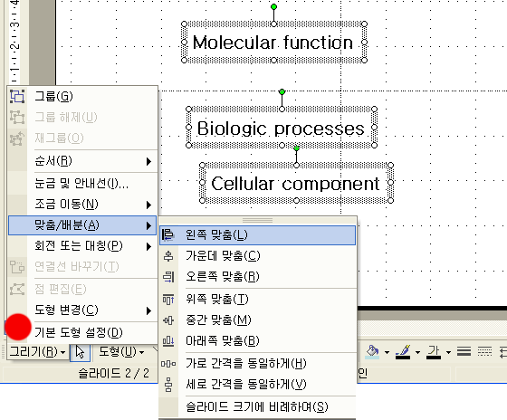Click the align right icon in submenu

[x=168, y=277]
